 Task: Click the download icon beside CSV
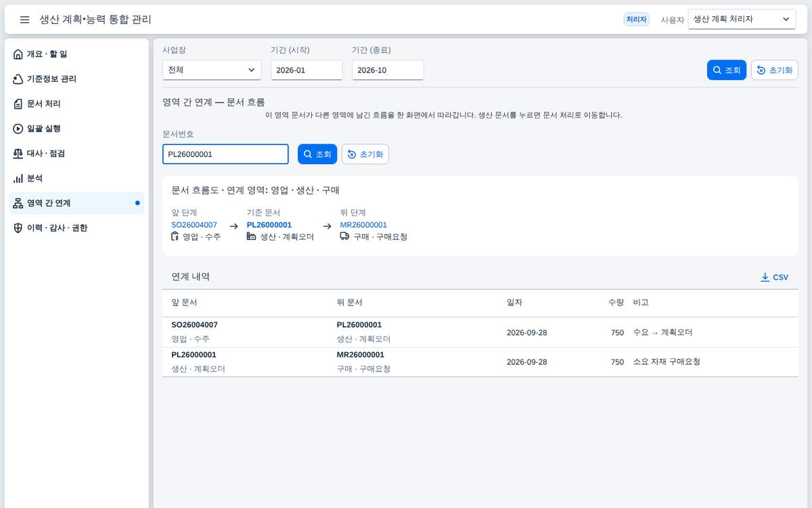pos(765,277)
